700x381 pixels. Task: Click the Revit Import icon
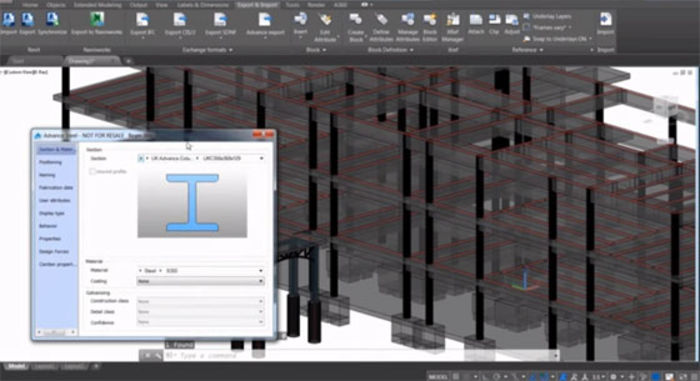point(8,20)
